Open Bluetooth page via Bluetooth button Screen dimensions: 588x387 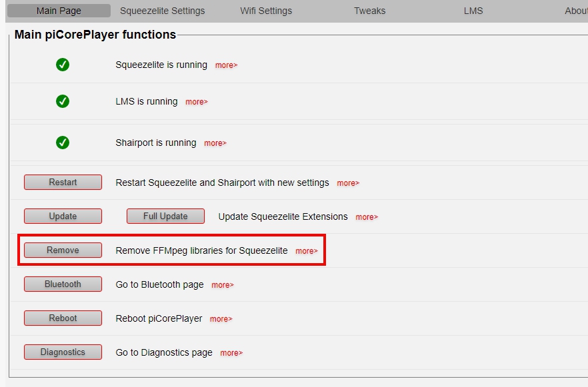63,284
